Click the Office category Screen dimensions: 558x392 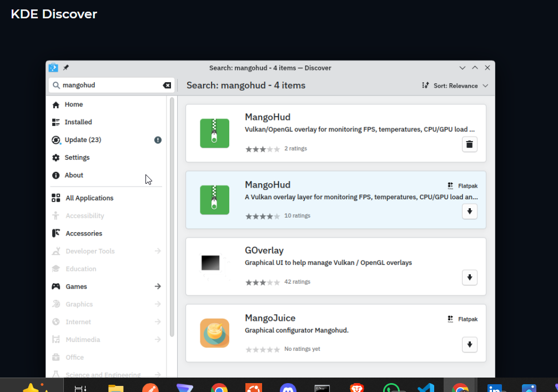[106, 358]
